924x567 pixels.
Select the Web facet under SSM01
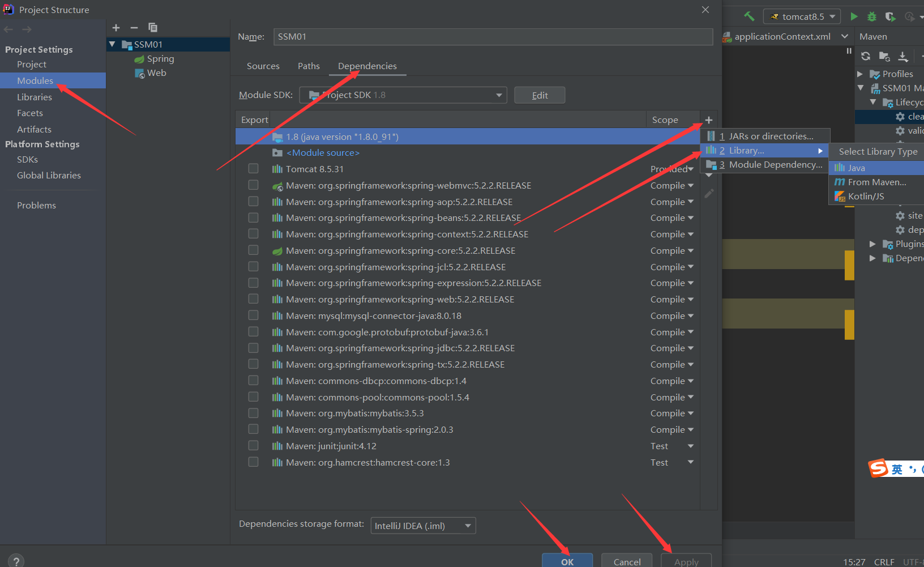tap(151, 73)
